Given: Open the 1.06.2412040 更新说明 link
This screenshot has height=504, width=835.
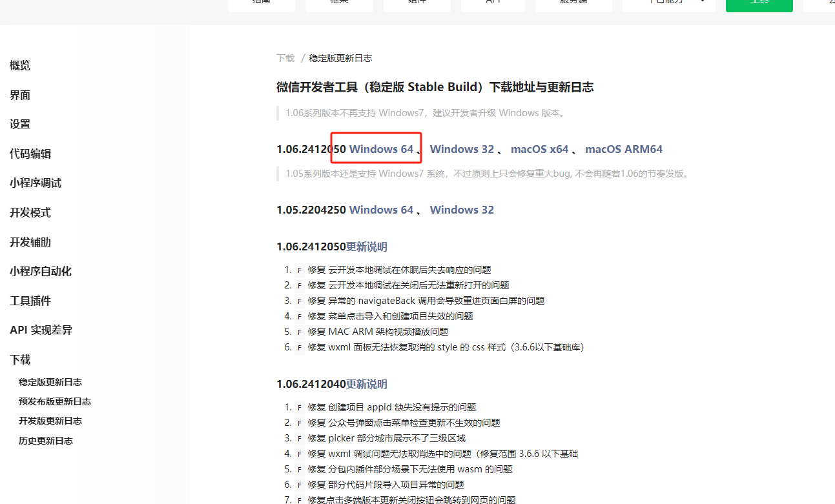Looking at the screenshot, I should point(367,384).
